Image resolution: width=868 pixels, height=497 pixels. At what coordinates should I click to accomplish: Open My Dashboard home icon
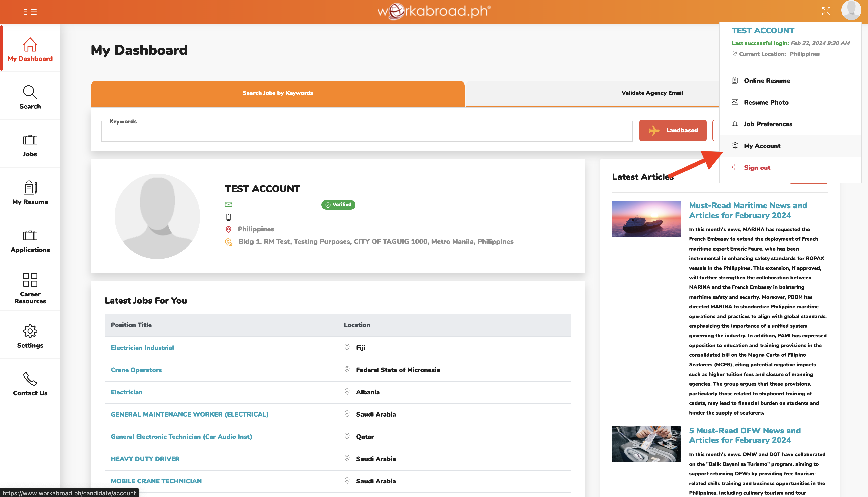pyautogui.click(x=30, y=45)
